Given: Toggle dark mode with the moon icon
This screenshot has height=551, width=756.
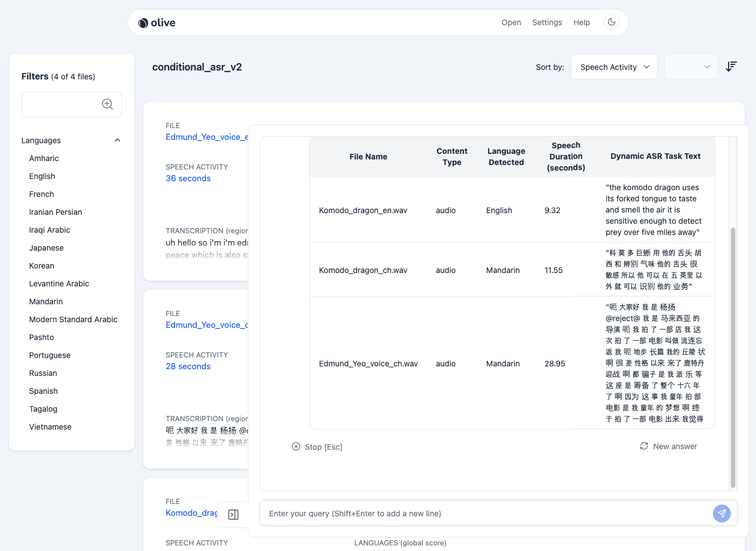Looking at the screenshot, I should pyautogui.click(x=612, y=22).
